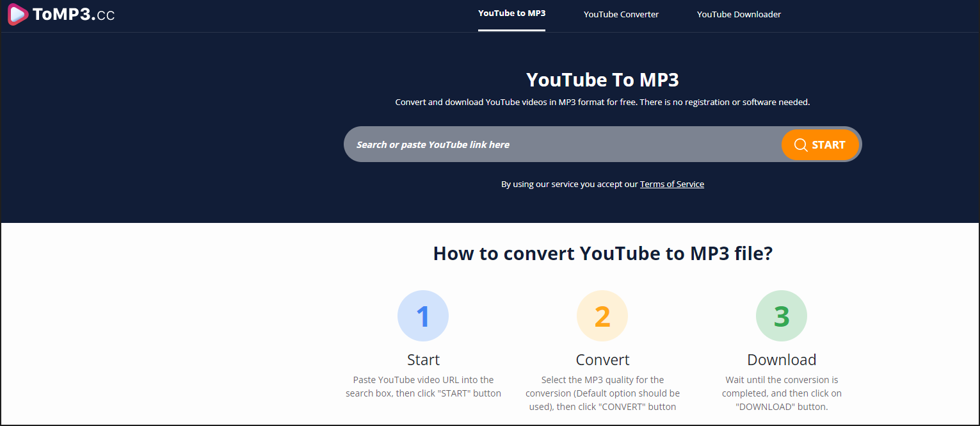Select the blue circle step 1 icon
Image resolution: width=980 pixels, height=426 pixels.
pyautogui.click(x=423, y=315)
